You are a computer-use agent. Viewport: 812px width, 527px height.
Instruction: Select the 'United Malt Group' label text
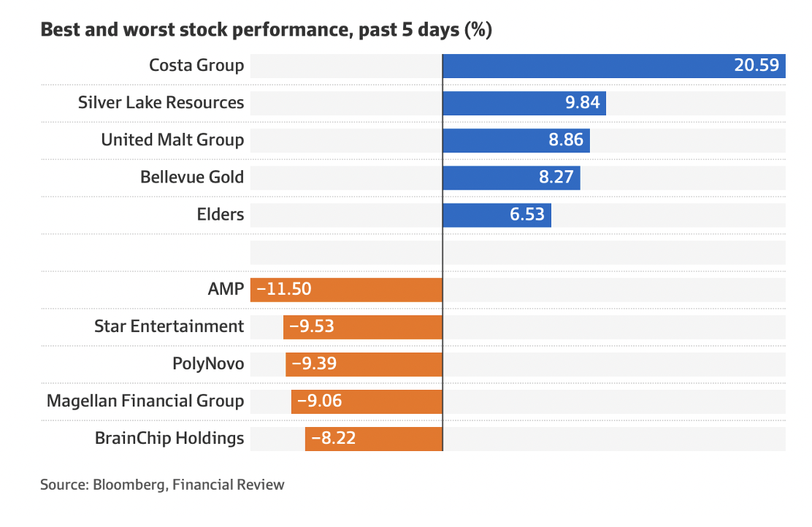tap(172, 140)
